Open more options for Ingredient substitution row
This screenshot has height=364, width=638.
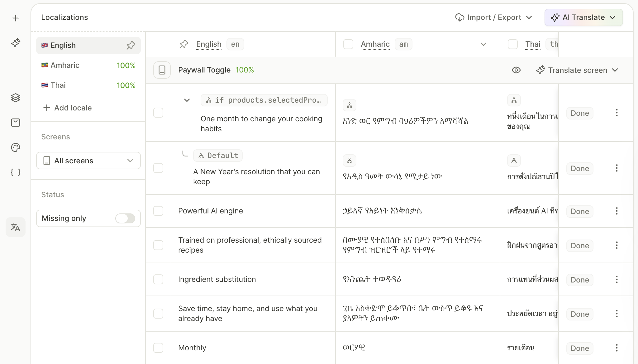(617, 280)
